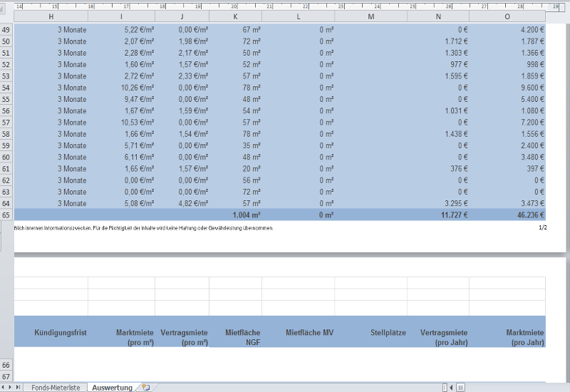Viewport: 570px width, 392px height.
Task: Click the Stellplätze header cell
Action: pos(370,331)
